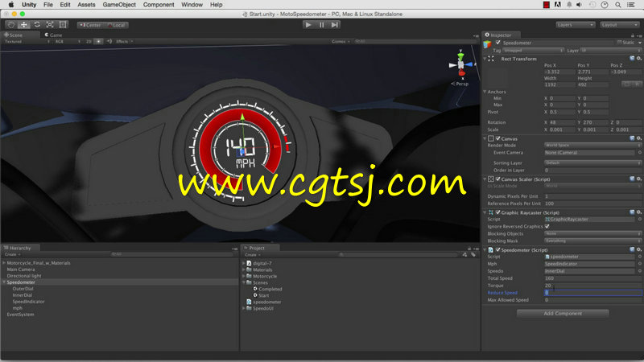This screenshot has height=362, width=644.
Task: Click Total Speed value field
Action: 593,278
